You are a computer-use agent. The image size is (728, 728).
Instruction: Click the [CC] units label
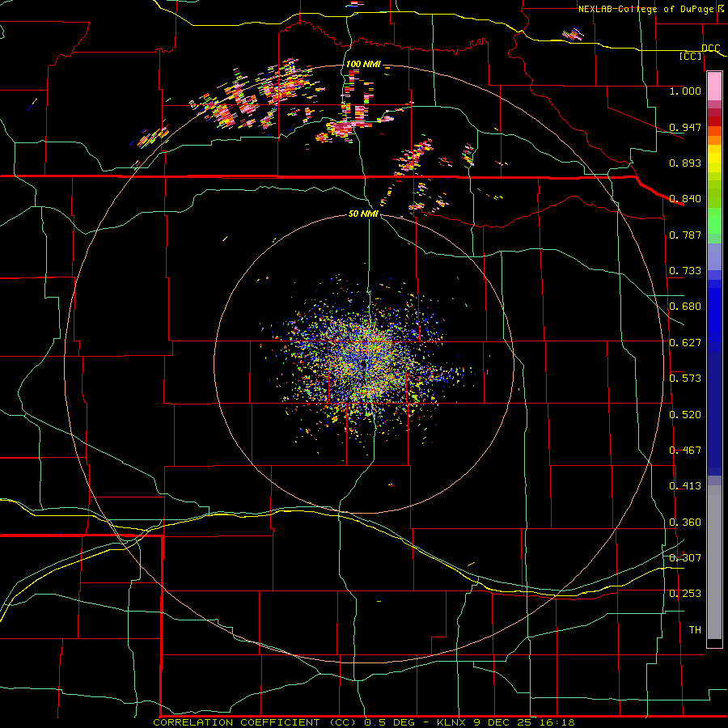(691, 57)
